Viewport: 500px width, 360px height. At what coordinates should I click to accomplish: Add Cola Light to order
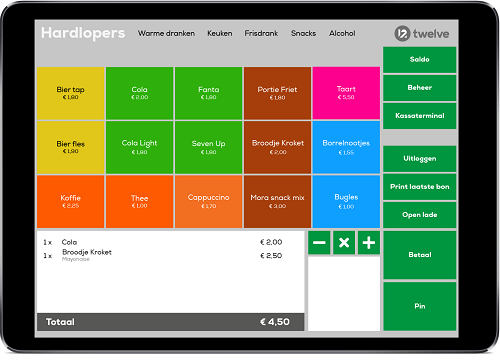click(x=139, y=147)
